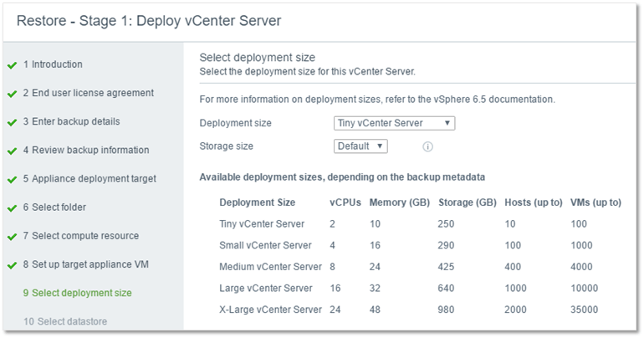Click green checkmark next to Review backup information
644x338 pixels.
(13, 151)
